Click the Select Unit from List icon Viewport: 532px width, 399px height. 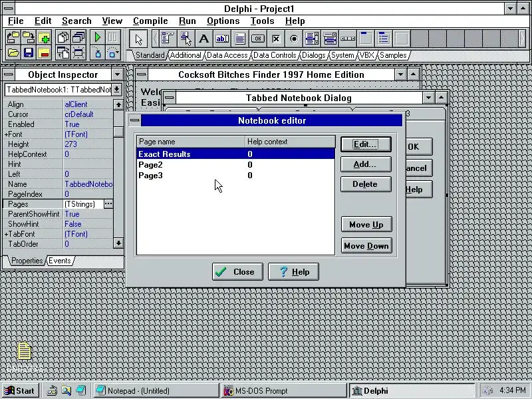[x=63, y=37]
